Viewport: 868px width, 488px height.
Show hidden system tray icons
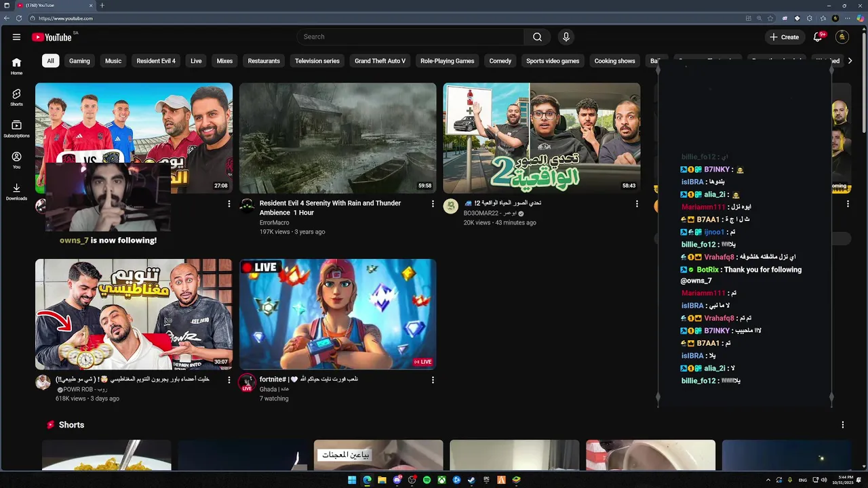(x=768, y=480)
